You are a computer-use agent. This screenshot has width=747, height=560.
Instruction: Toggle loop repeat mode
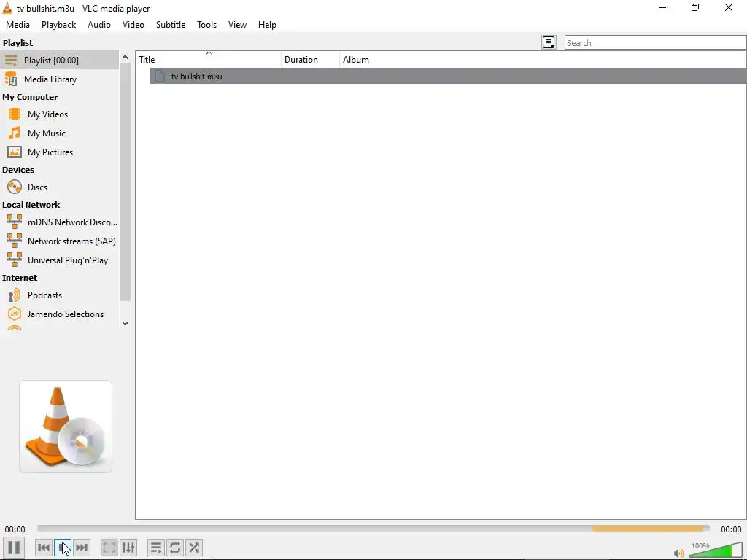[175, 548]
